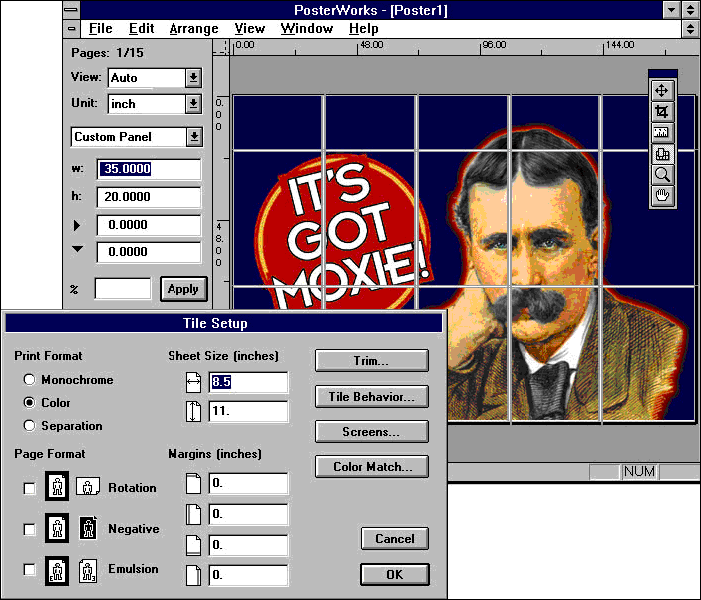Click the right-pointing triangle offset icon
701x600 pixels.
77,225
